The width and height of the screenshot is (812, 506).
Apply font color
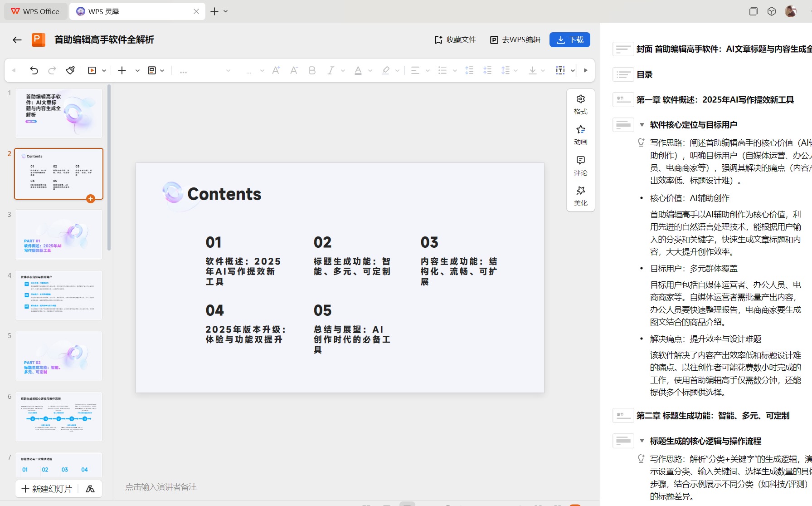[358, 70]
